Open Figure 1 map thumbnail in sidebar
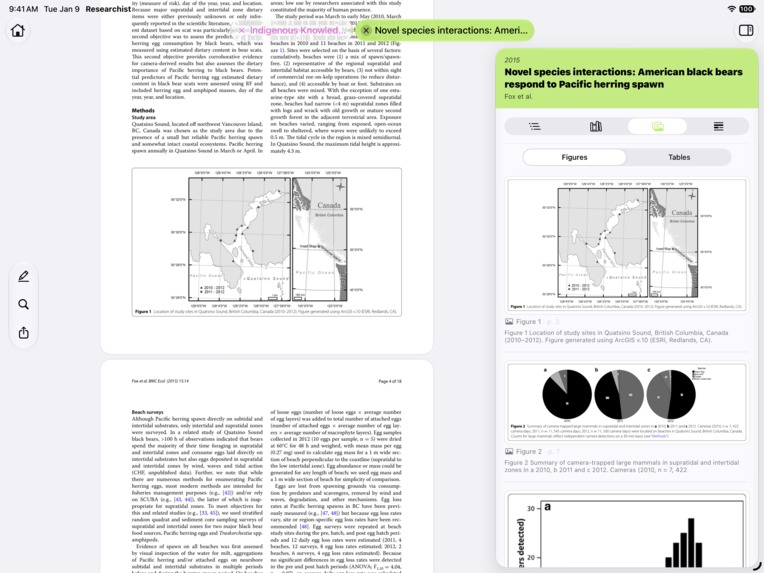 pyautogui.click(x=627, y=245)
